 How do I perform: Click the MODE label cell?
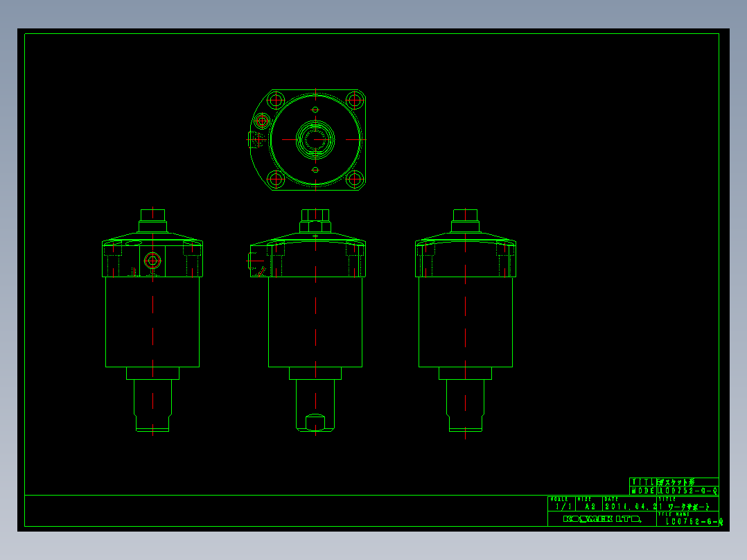[x=643, y=491]
